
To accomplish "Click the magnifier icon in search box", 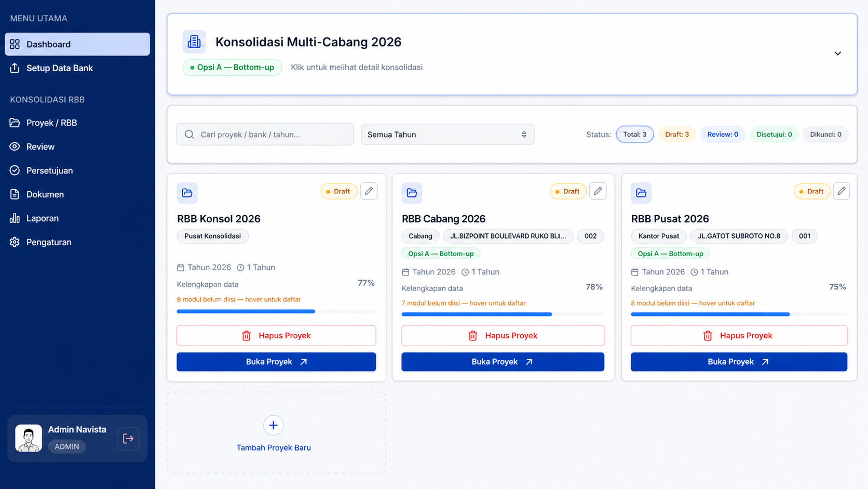I will coord(189,135).
